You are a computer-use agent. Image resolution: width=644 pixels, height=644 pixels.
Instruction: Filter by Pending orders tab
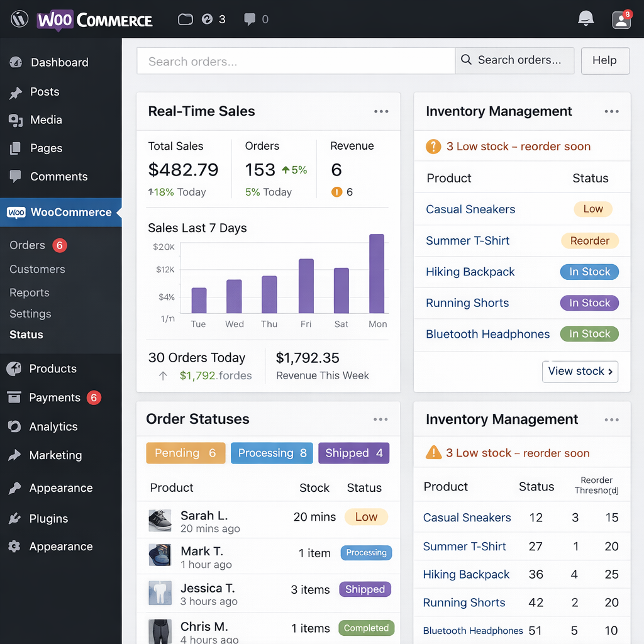tap(186, 453)
